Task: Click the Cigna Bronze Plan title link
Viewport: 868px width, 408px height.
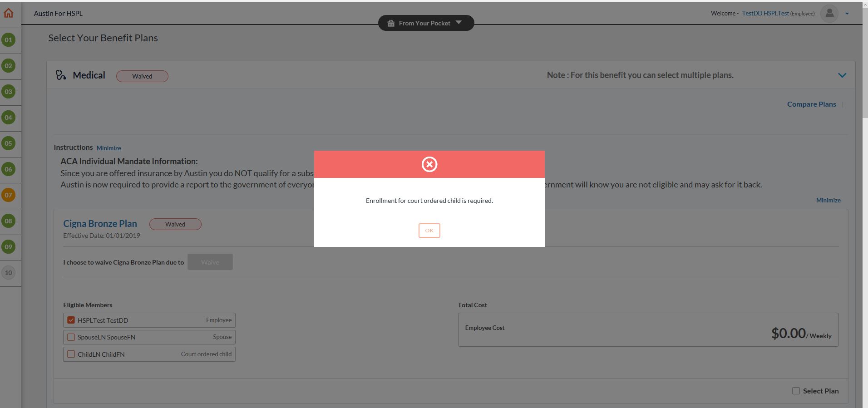Action: (100, 223)
